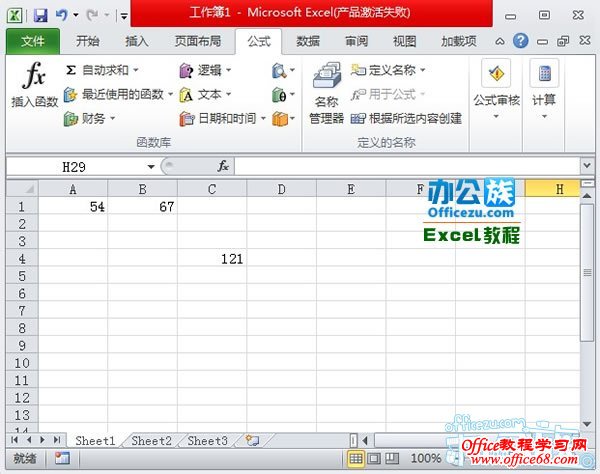
Task: Go to first sheet navigation arrow
Action: 15,440
